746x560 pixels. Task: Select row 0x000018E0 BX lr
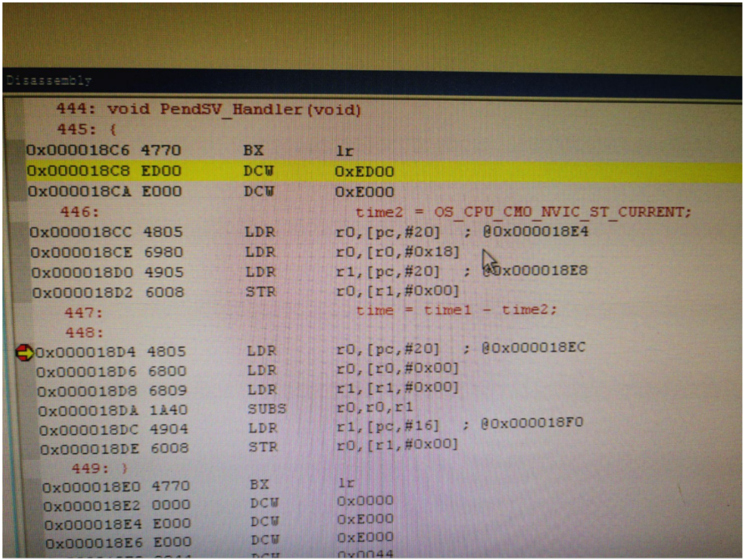click(x=198, y=485)
